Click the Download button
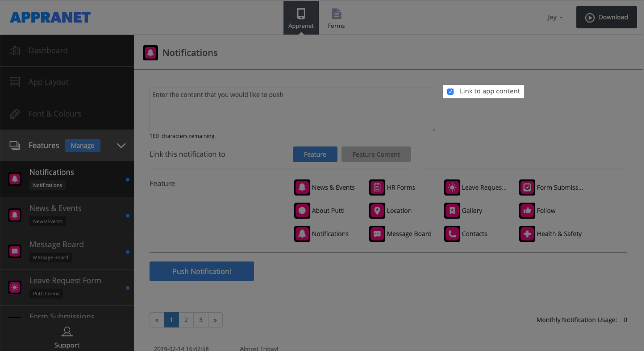 coord(607,17)
